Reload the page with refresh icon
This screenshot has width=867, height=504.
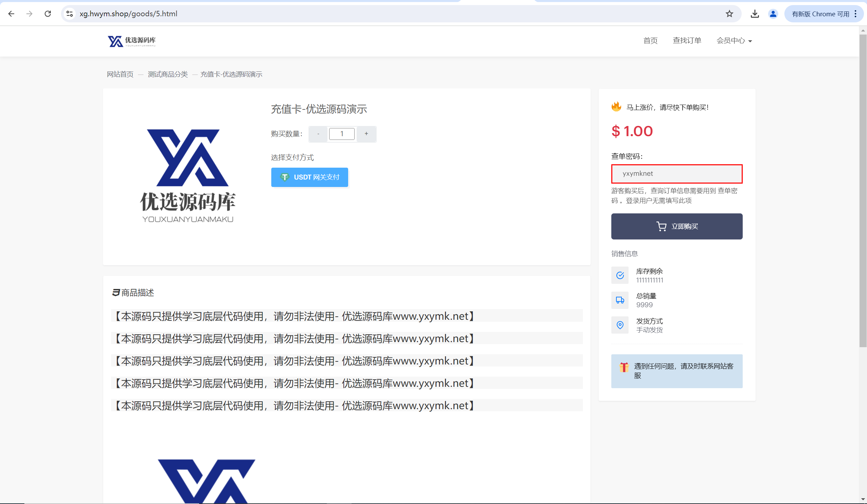[x=48, y=14]
